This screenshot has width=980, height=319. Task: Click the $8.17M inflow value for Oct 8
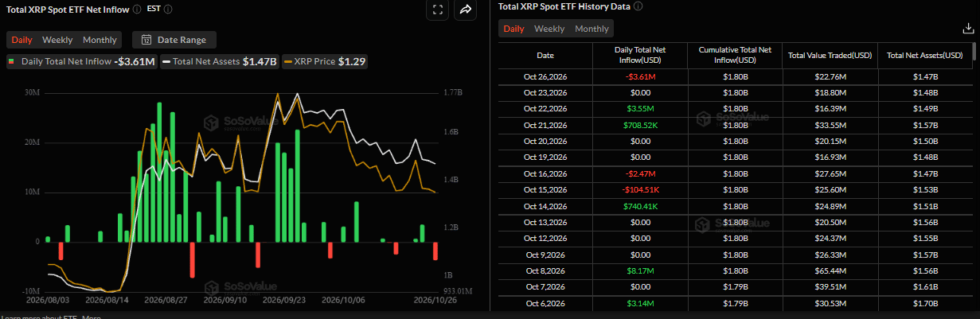coord(640,270)
